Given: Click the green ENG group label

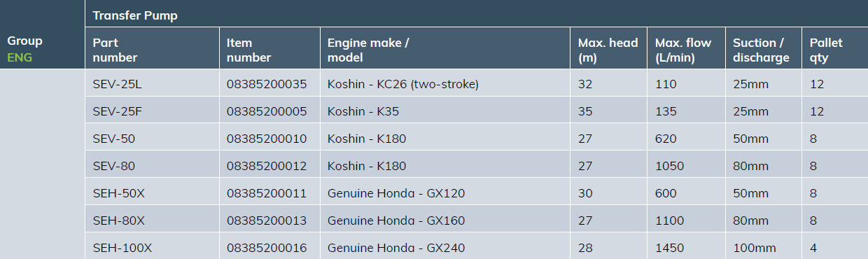Looking at the screenshot, I should (20, 57).
